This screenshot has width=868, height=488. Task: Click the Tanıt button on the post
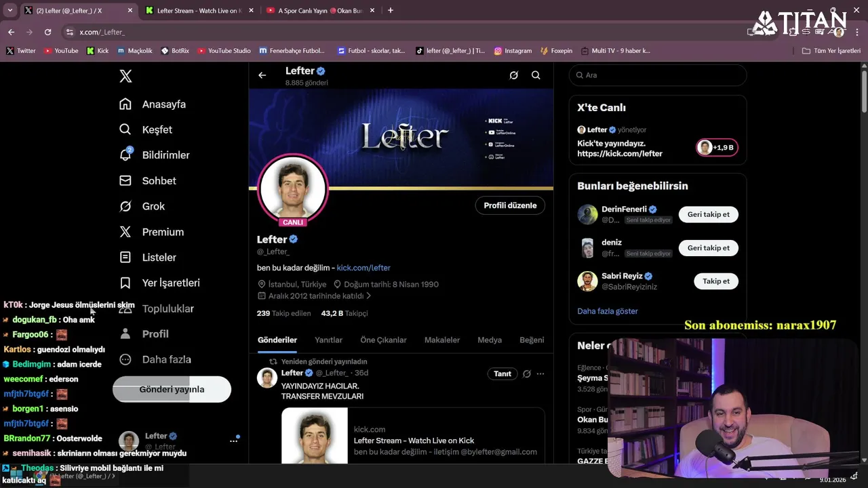pyautogui.click(x=502, y=373)
